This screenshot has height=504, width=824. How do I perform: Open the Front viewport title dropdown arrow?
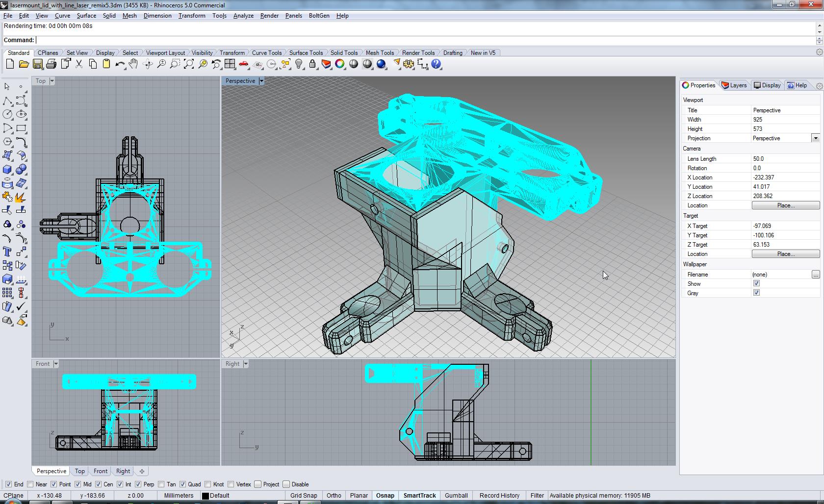click(56, 364)
